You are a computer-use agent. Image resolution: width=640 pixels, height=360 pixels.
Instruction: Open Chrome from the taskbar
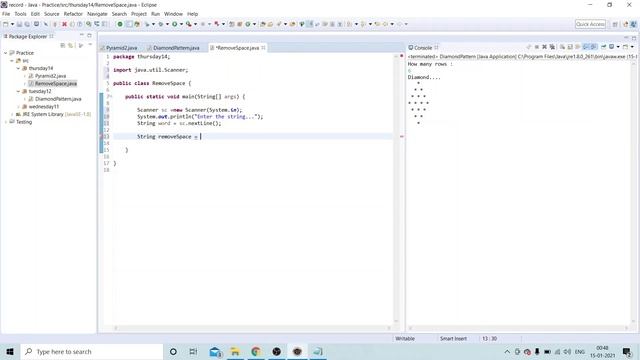pyautogui.click(x=256, y=351)
